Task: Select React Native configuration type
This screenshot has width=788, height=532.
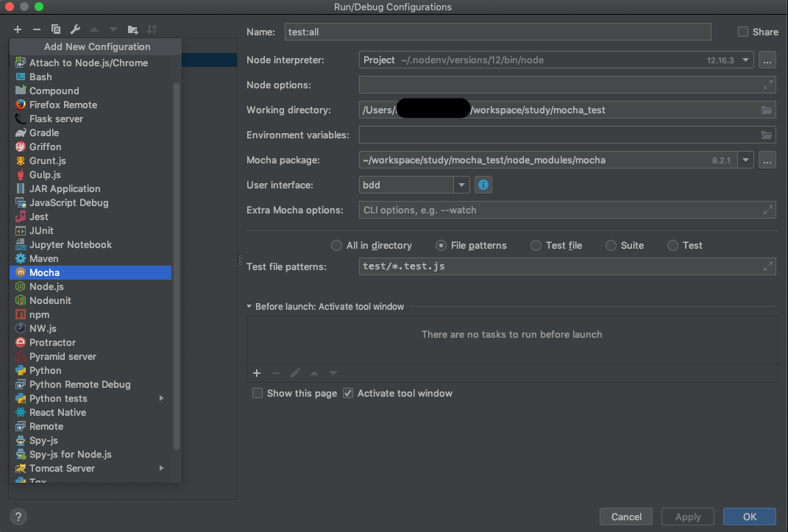Action: 90,413
